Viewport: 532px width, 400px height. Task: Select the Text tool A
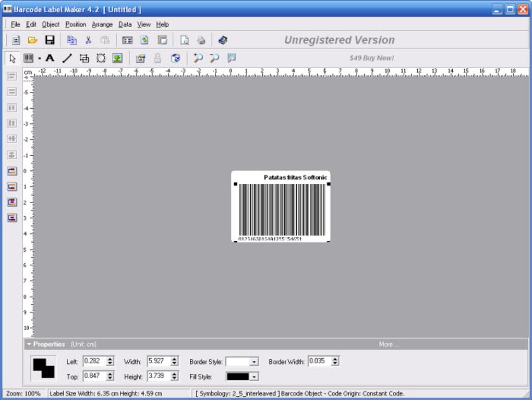click(50, 58)
